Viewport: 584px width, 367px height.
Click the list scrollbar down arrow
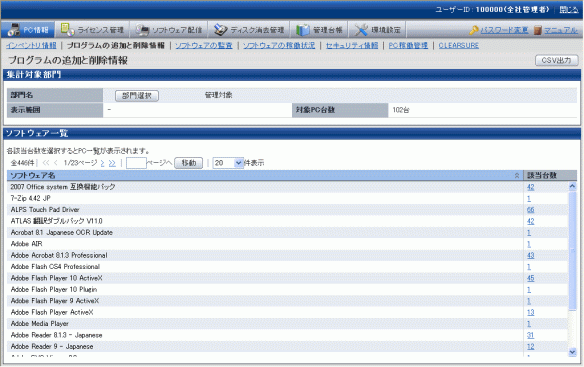point(572,352)
